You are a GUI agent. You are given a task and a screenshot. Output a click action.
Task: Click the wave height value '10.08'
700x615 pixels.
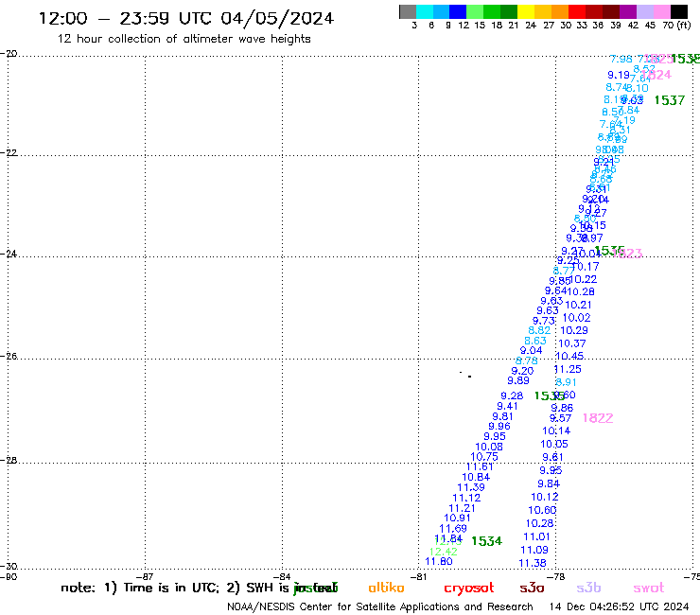pos(489,447)
